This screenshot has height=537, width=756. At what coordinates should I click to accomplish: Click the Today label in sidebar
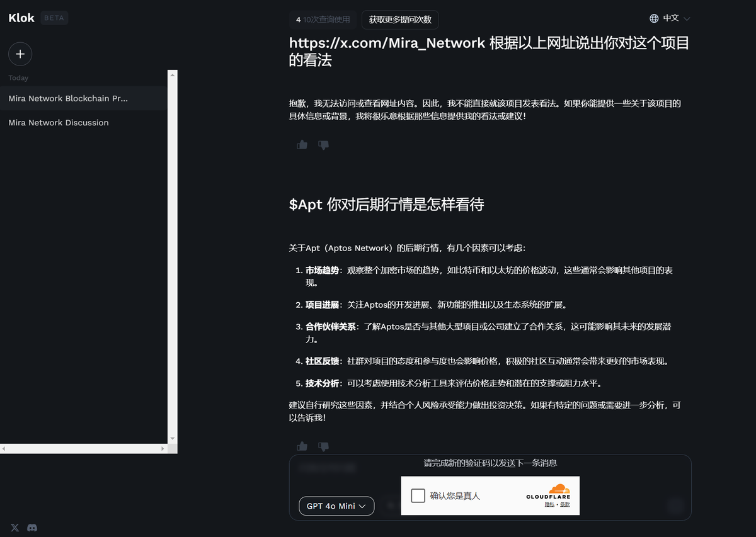18,78
